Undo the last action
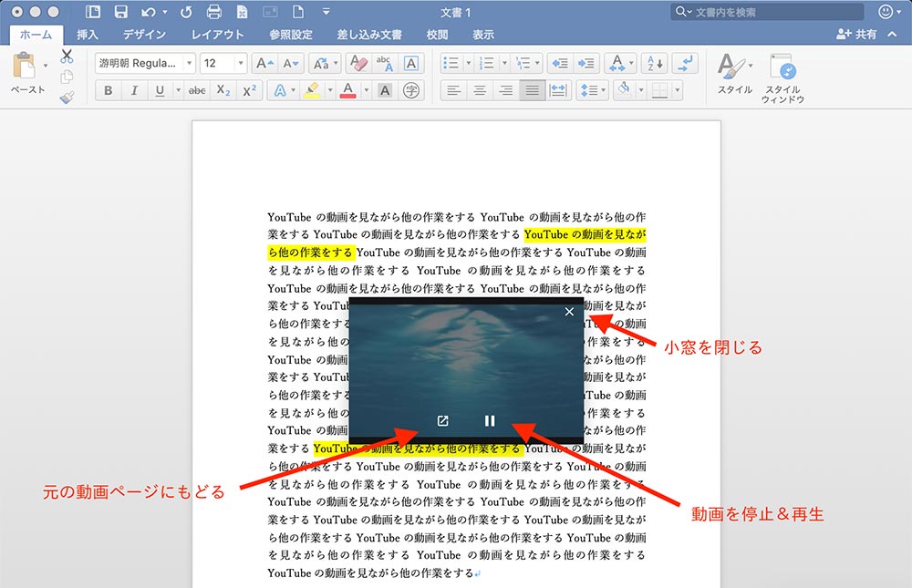912x588 pixels. tap(149, 12)
